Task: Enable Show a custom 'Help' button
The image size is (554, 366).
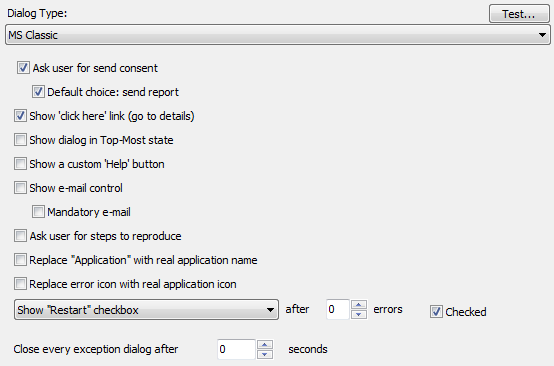Action: pos(20,164)
